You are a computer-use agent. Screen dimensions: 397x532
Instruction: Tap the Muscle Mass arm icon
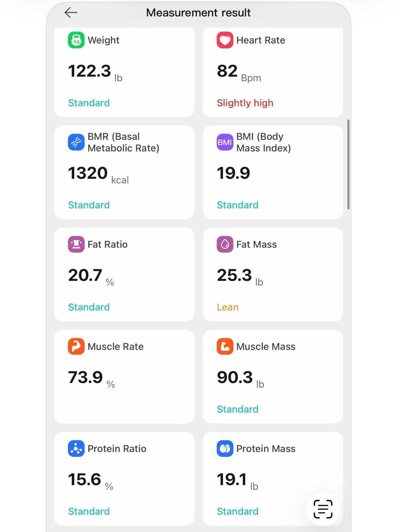tap(225, 347)
